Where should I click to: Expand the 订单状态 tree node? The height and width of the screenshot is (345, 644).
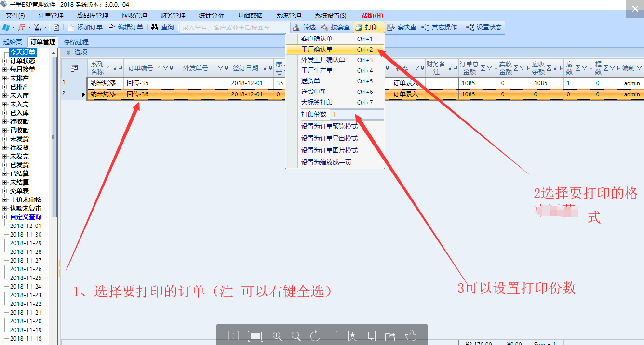point(5,61)
